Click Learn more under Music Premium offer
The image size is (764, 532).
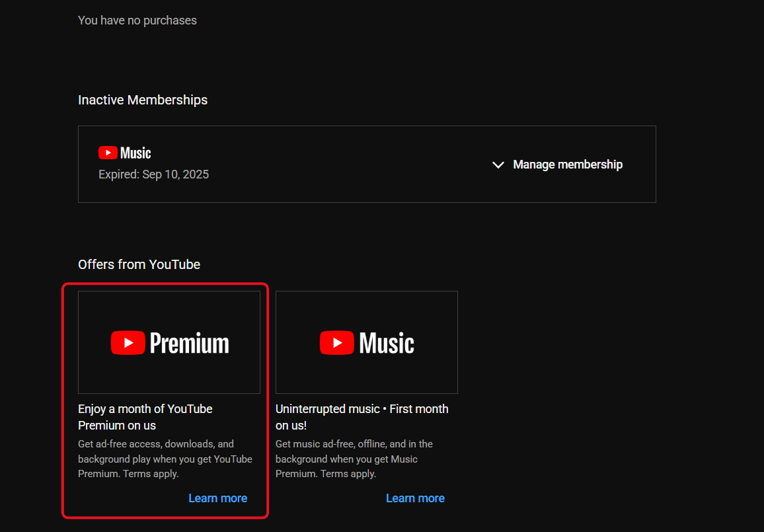pyautogui.click(x=415, y=498)
